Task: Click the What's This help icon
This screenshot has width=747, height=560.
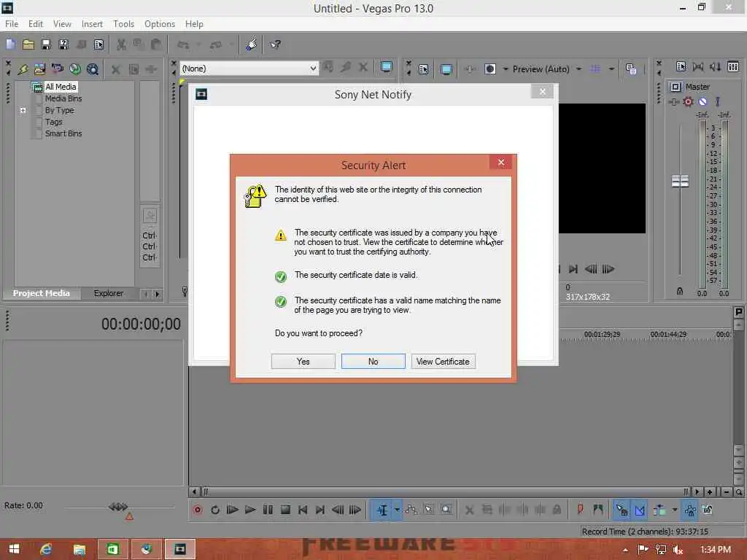Action: 275,44
